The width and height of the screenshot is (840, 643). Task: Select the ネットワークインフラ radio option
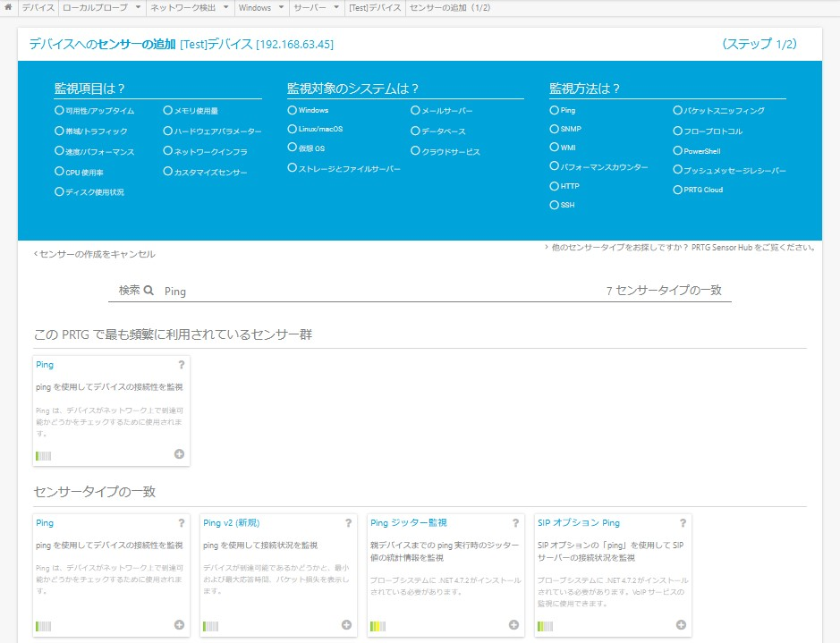point(167,151)
